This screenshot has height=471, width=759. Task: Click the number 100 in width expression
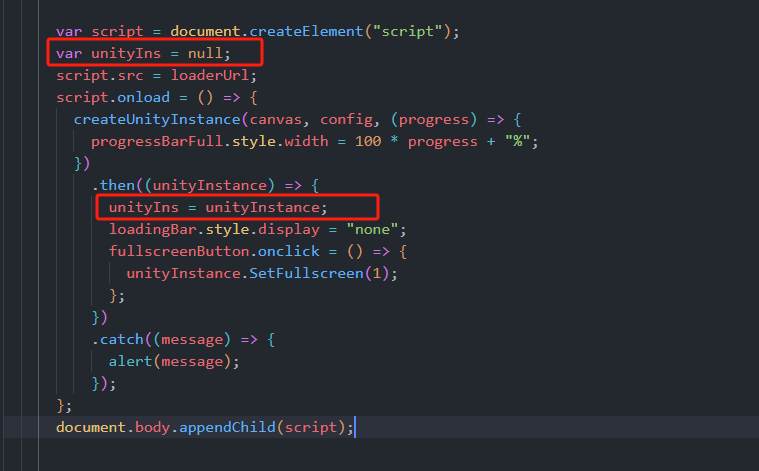(x=368, y=141)
